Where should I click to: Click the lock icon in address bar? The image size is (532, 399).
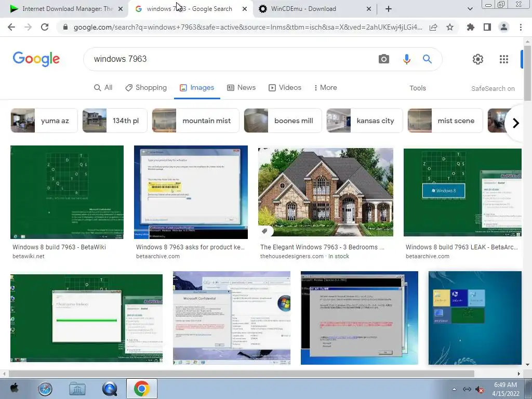click(x=65, y=27)
